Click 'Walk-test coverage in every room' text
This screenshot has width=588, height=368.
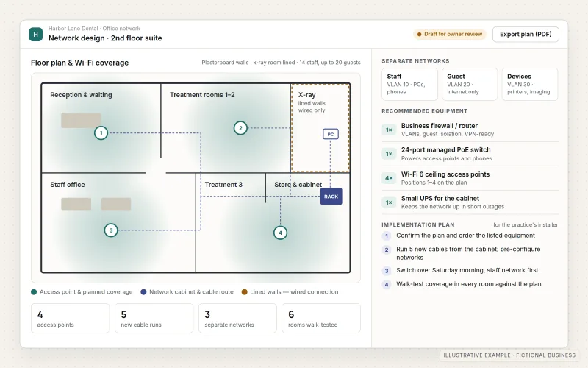[468, 284]
